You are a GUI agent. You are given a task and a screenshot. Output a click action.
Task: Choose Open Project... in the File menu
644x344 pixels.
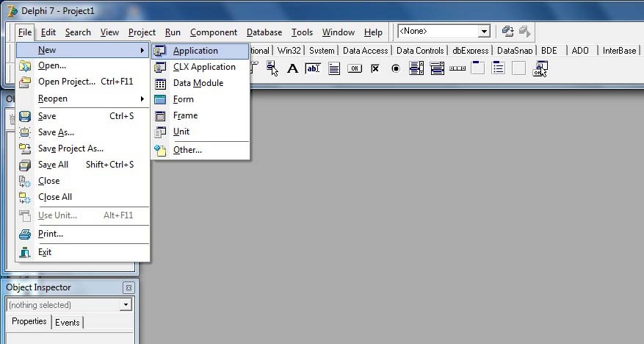click(x=82, y=82)
